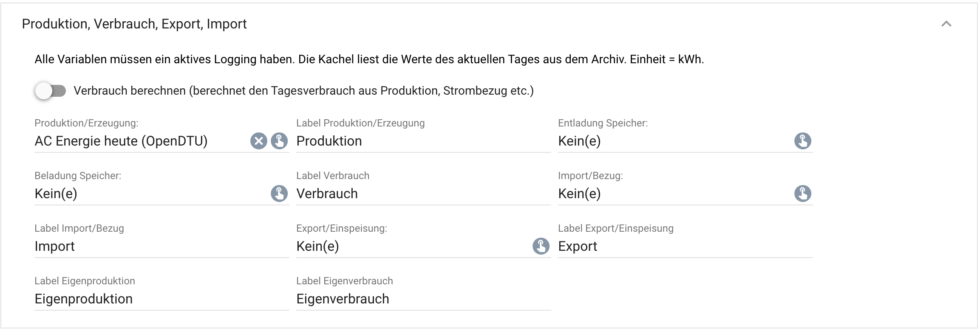The image size is (980, 331).
Task: Click the Label Eigenproduktion text field
Action: [x=161, y=299]
